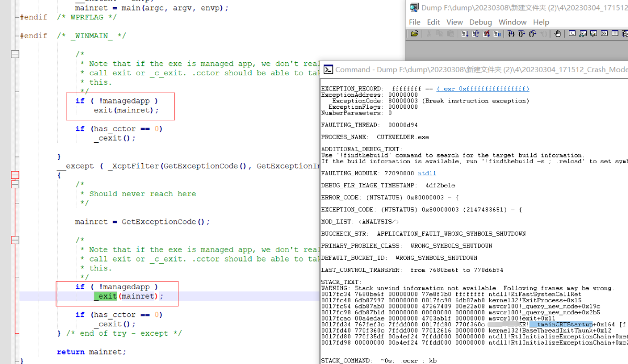Collapse the 'Should never reach here' comment fold
Viewport: 628px width, 364px height.
[x=15, y=184]
